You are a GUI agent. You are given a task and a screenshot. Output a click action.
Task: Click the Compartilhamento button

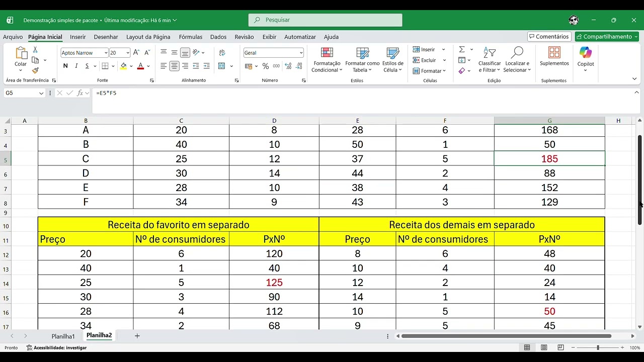point(607,37)
